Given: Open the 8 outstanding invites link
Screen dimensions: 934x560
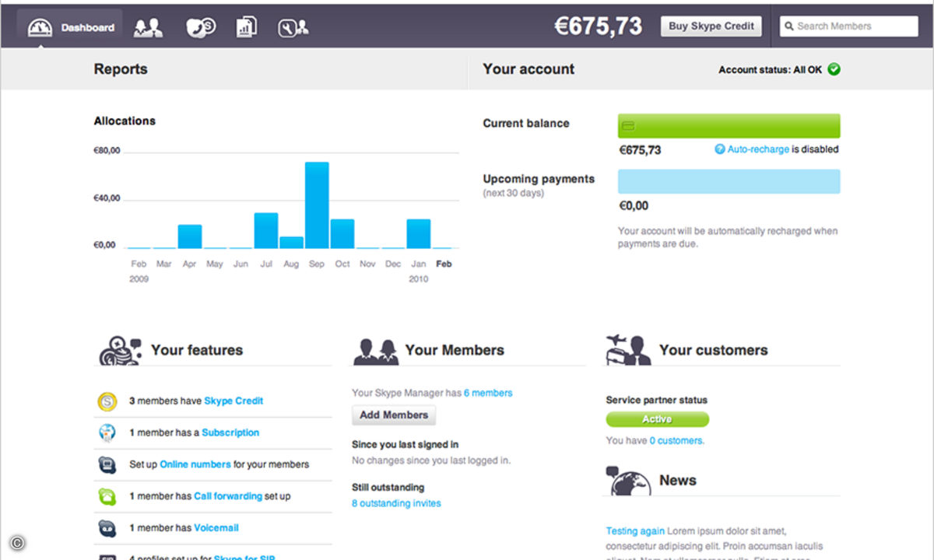Looking at the screenshot, I should 396,503.
